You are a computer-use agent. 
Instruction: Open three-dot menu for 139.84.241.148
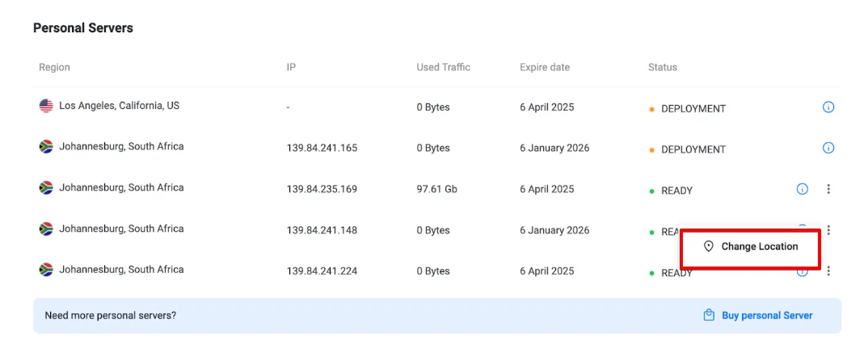point(828,230)
